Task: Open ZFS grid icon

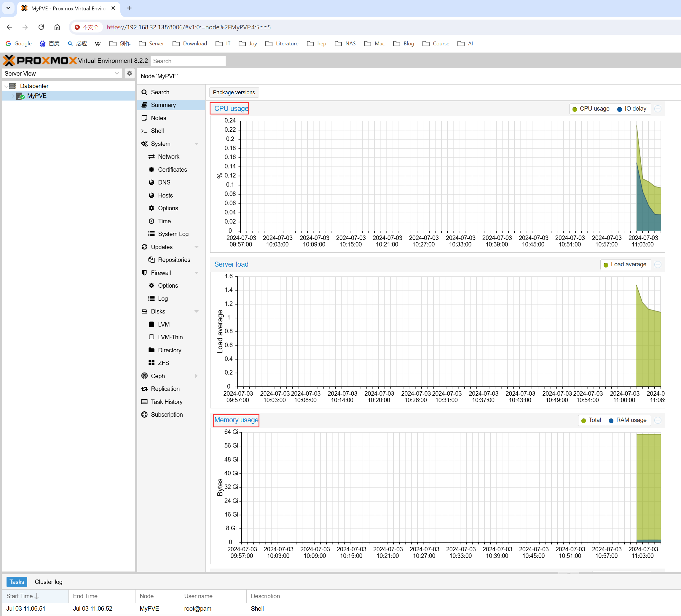Action: point(151,363)
